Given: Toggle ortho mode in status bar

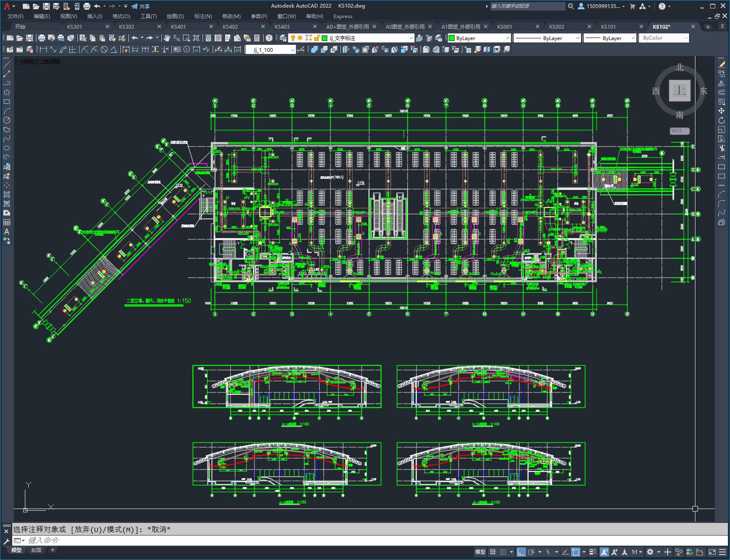Looking at the screenshot, I should coord(521,552).
